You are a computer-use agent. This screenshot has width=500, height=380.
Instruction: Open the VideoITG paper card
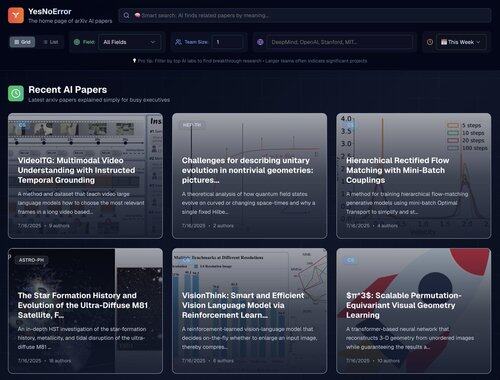pyautogui.click(x=86, y=176)
